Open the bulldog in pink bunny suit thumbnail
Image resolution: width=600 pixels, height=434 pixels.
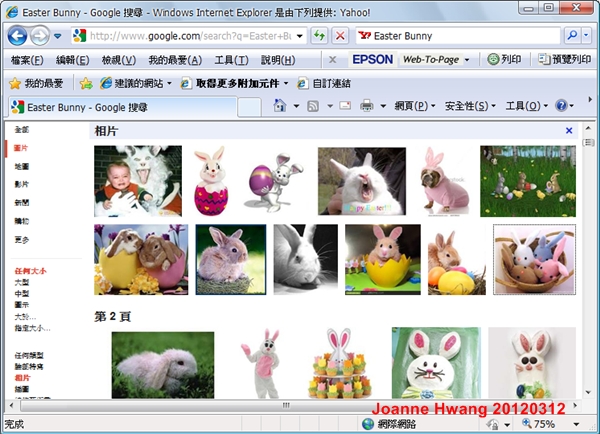445,181
